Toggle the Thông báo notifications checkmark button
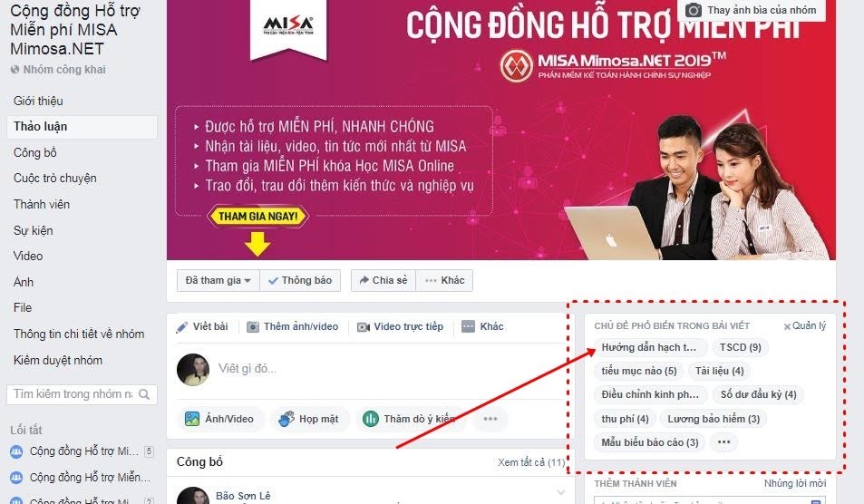This screenshot has height=504, width=864. point(300,280)
